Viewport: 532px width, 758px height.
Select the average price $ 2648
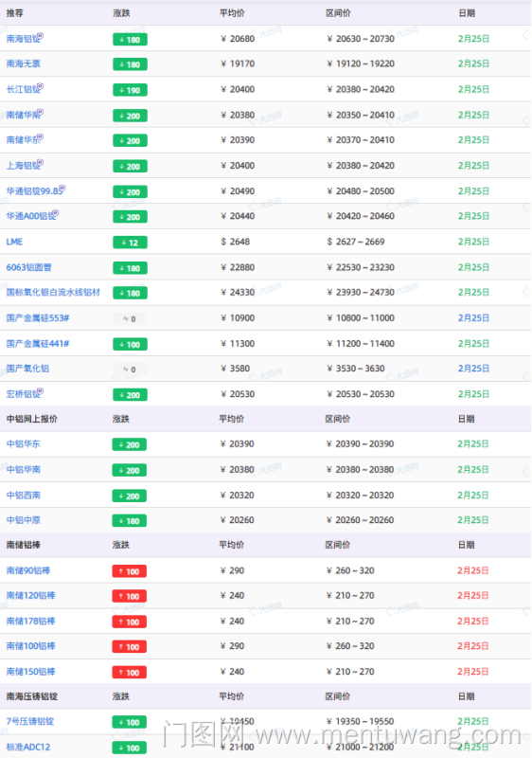click(235, 242)
